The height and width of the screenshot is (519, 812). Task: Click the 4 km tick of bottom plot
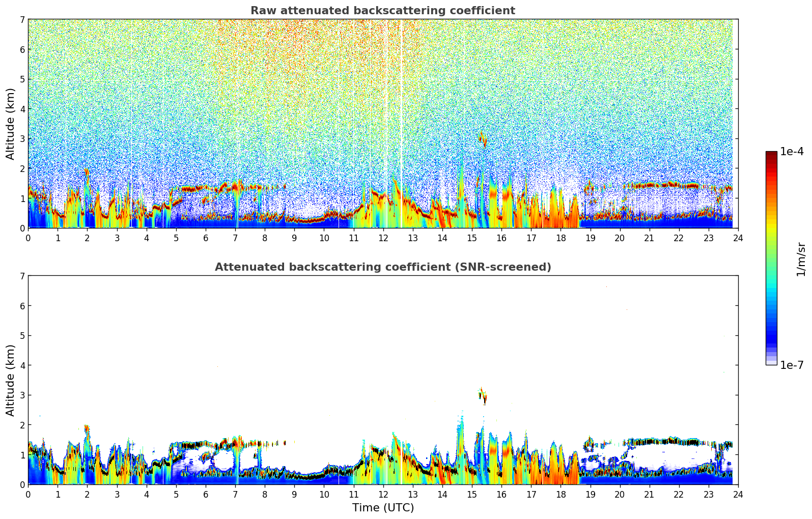click(22, 365)
